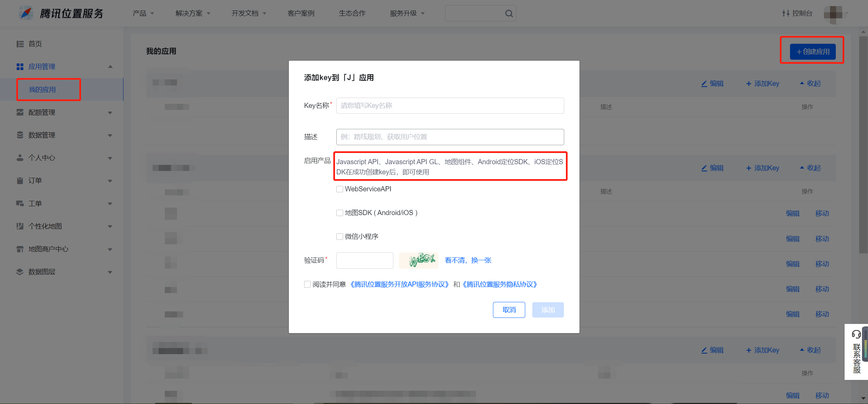Select 我的应用 in the sidebar

click(x=42, y=90)
